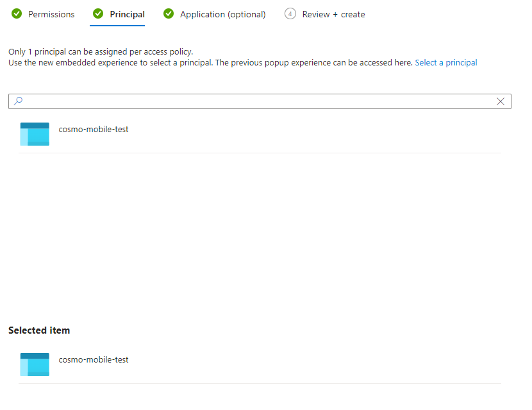Click the Selected item heading

click(39, 330)
